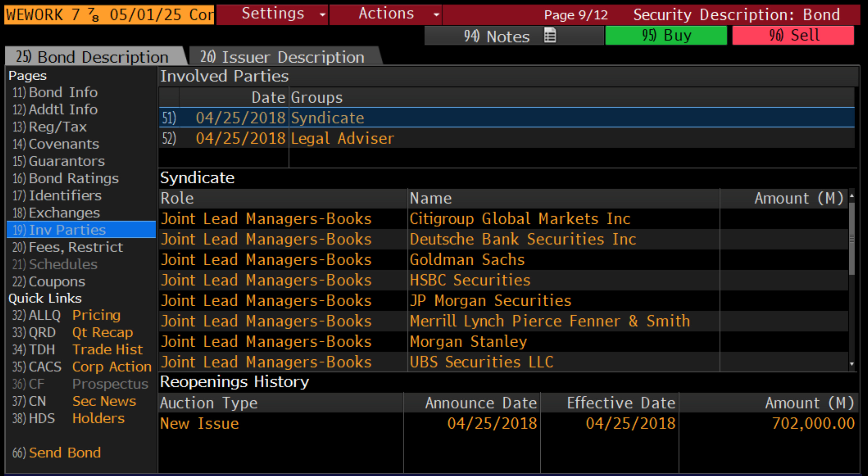868x476 pixels.
Task: Click the 702,000.00 amount value
Action: [x=813, y=423]
